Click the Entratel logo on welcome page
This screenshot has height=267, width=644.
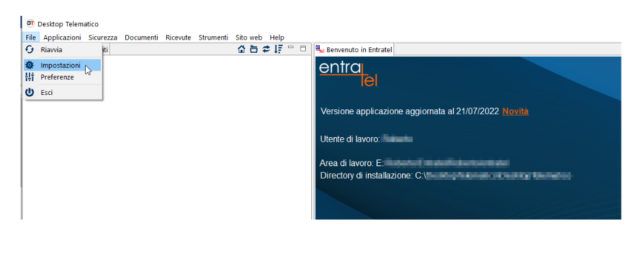click(x=349, y=74)
